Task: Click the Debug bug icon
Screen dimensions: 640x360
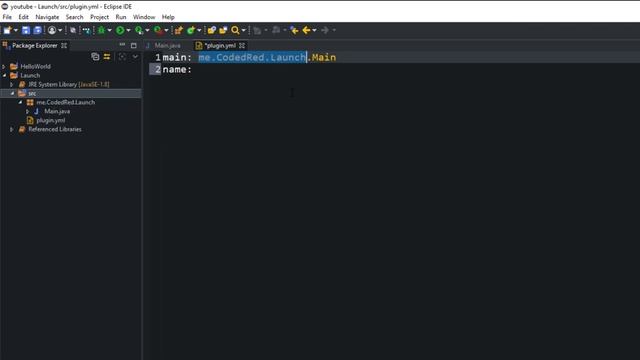Action: pos(101,30)
